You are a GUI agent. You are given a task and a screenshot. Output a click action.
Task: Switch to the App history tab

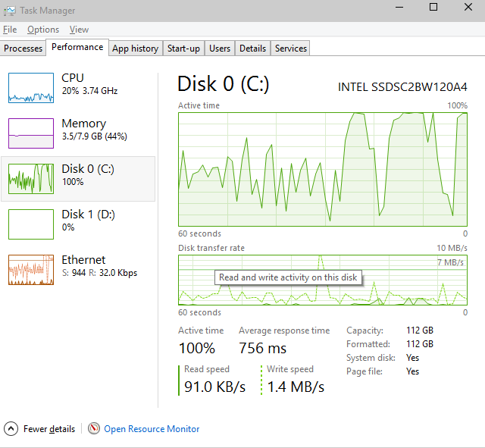pos(136,49)
